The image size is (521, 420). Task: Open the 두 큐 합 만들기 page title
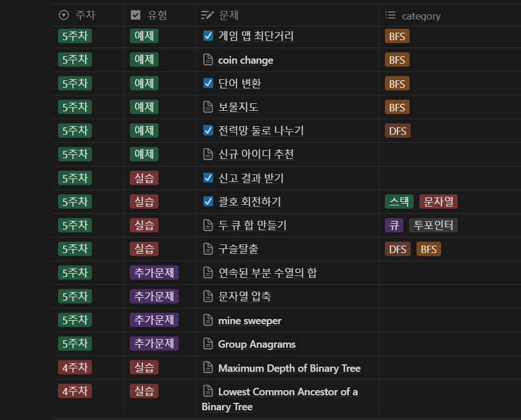[252, 225]
